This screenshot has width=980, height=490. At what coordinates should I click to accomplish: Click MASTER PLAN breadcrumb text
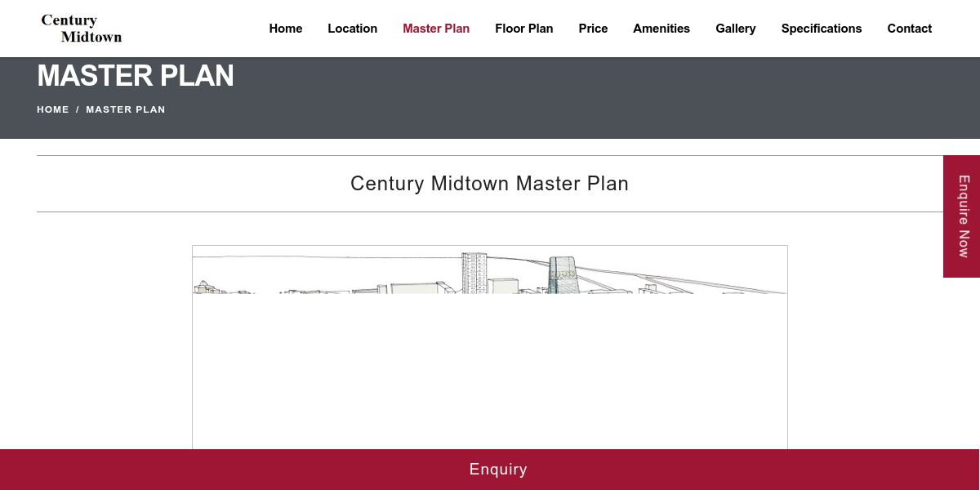point(126,109)
